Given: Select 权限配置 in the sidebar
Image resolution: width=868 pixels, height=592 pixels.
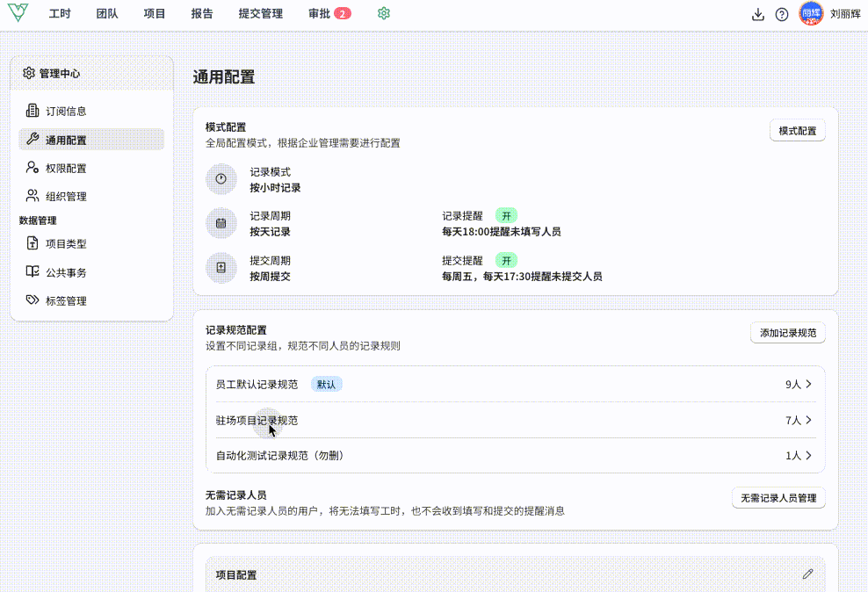Looking at the screenshot, I should 66,169.
